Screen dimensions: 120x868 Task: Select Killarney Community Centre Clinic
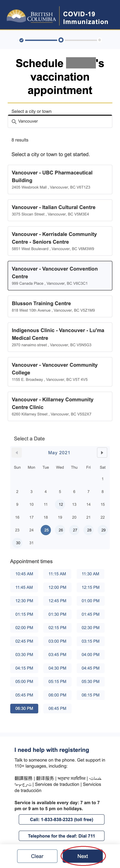pyautogui.click(x=60, y=406)
